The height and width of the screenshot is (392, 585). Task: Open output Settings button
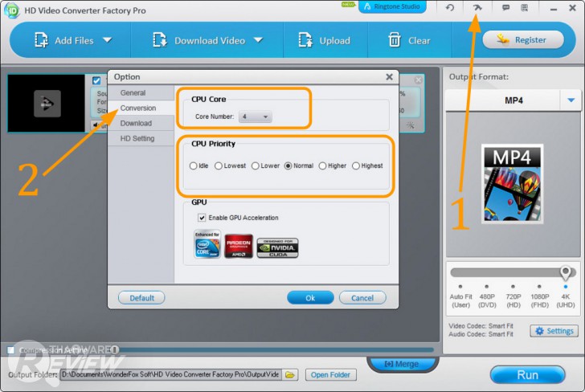(554, 331)
